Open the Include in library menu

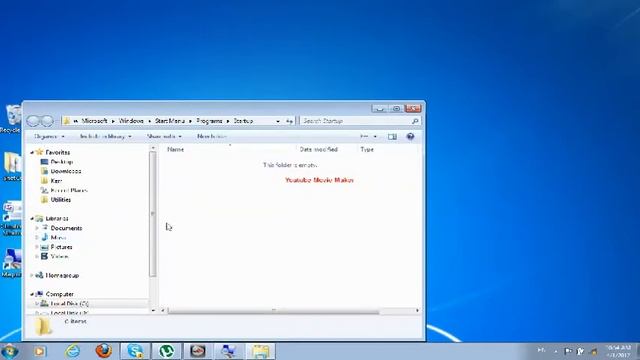pyautogui.click(x=106, y=136)
